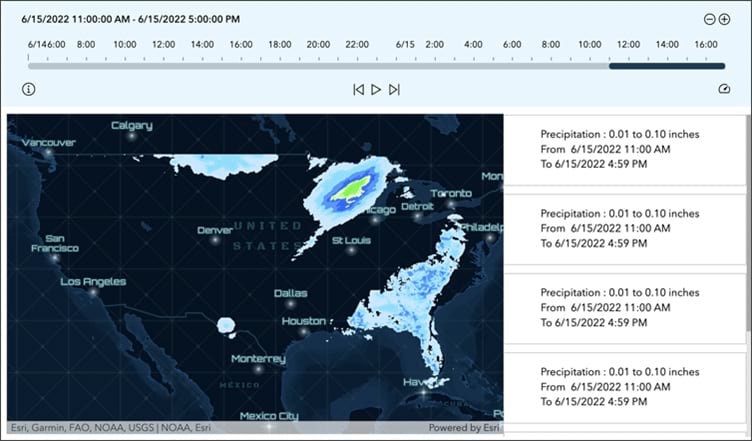Click the results list vertical scrollbar
The width and height of the screenshot is (752, 441).
point(748,223)
